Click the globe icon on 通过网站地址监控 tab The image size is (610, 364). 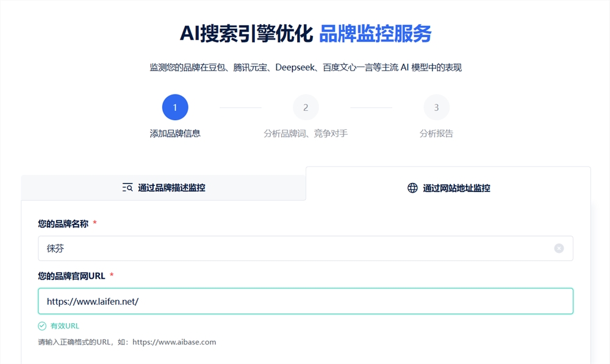(x=413, y=188)
